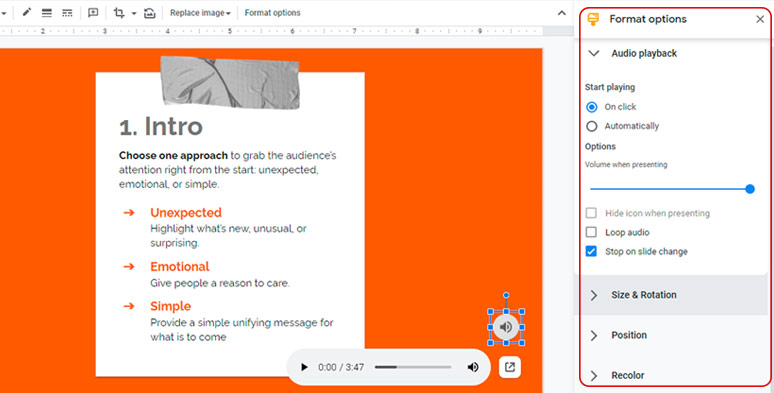This screenshot has height=393, width=774.
Task: Mute audio using player volume icon
Action: (x=473, y=367)
